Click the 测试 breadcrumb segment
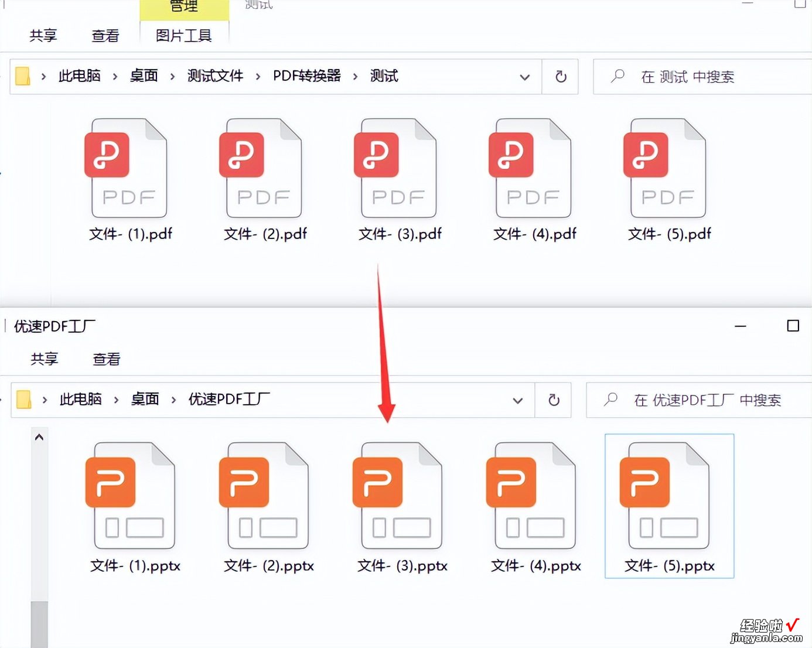 384,76
